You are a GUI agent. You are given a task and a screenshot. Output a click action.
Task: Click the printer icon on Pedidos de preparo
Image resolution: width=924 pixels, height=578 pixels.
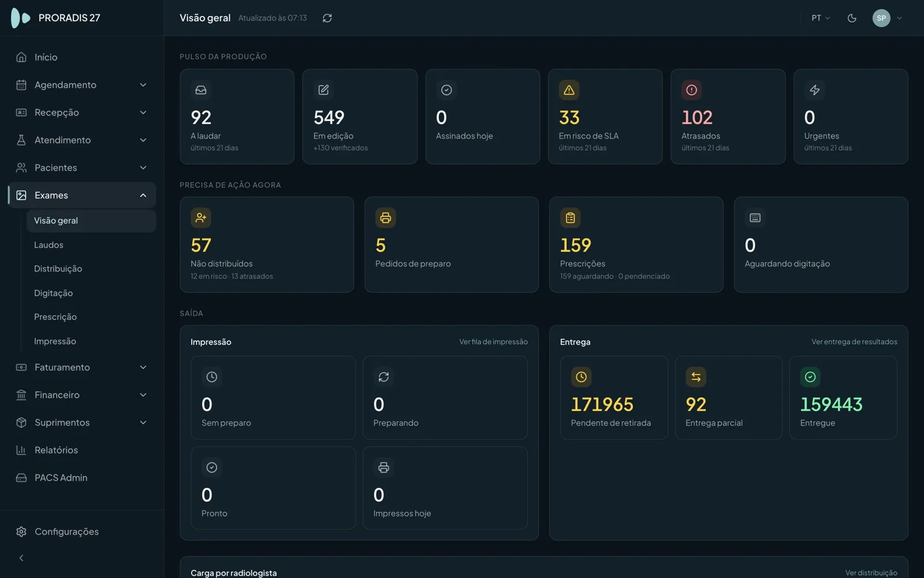click(385, 218)
